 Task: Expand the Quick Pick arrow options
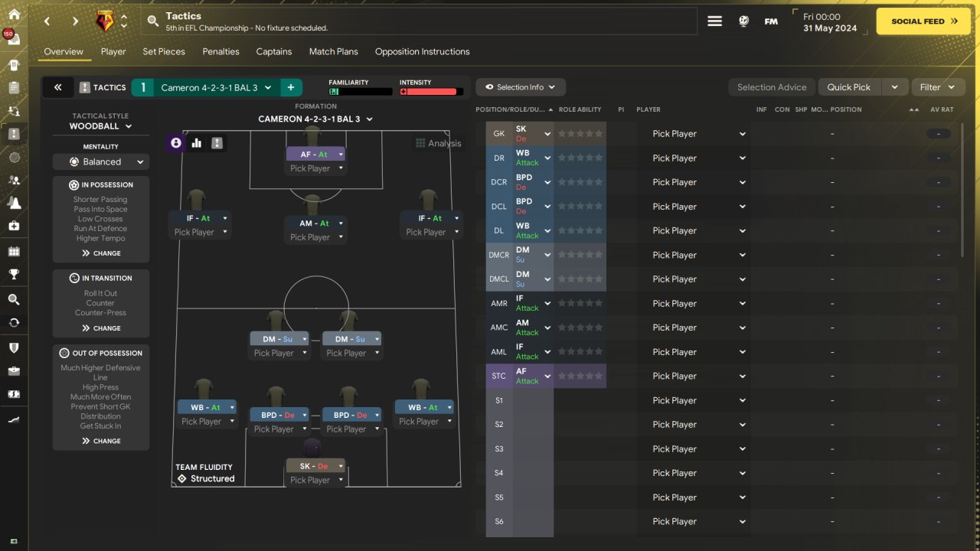click(894, 87)
